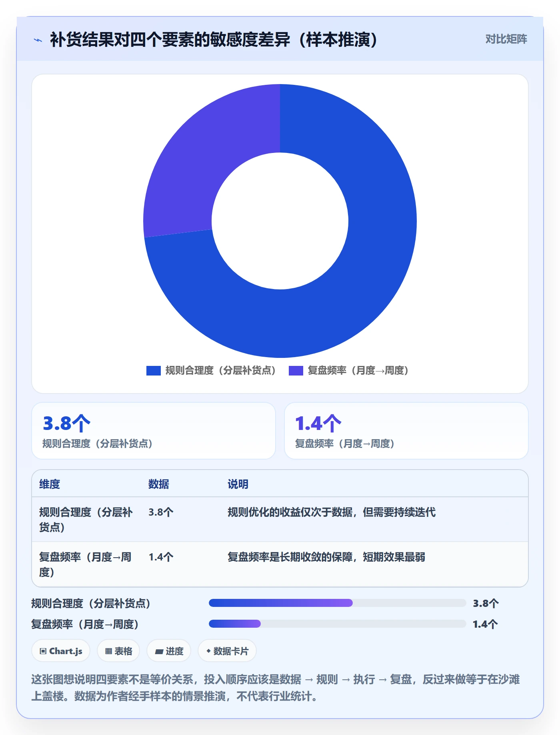Click the 复盘频率（月度→周度）legend text
Image resolution: width=560 pixels, height=735 pixels.
coord(358,371)
